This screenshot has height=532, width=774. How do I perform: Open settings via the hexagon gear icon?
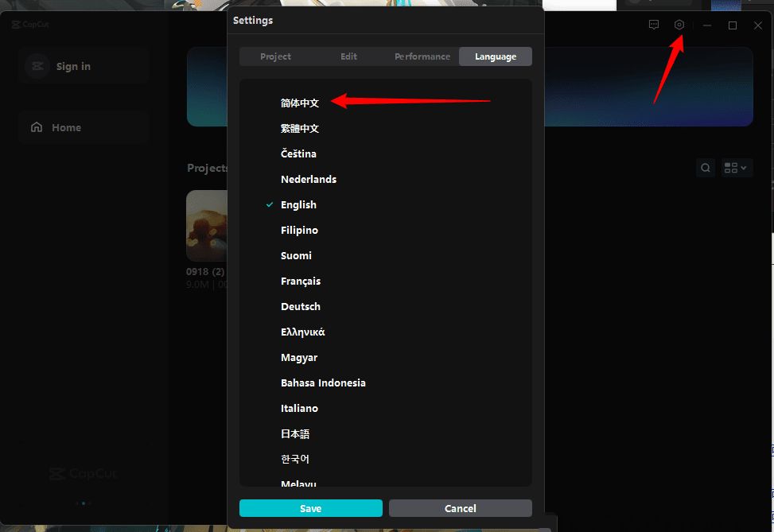click(x=679, y=25)
